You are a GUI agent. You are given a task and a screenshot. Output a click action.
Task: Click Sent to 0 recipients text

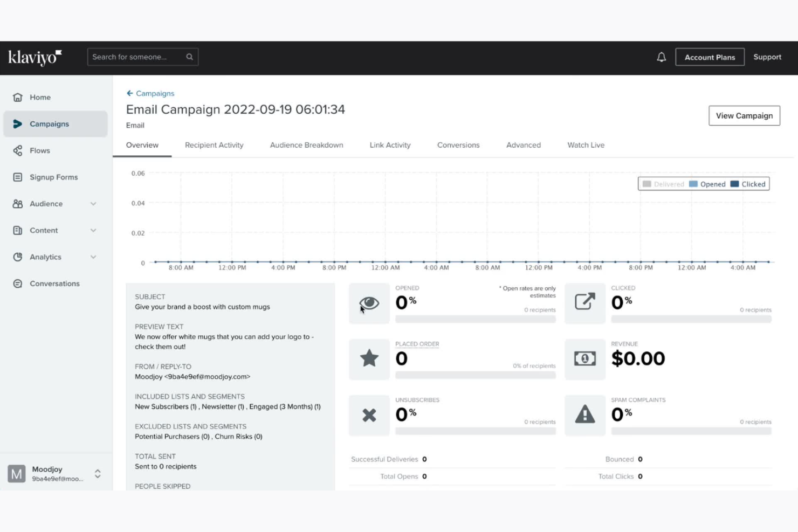tap(166, 467)
